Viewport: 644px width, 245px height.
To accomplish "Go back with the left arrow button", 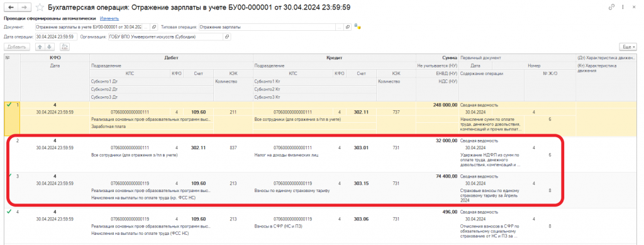I will click(11, 7).
